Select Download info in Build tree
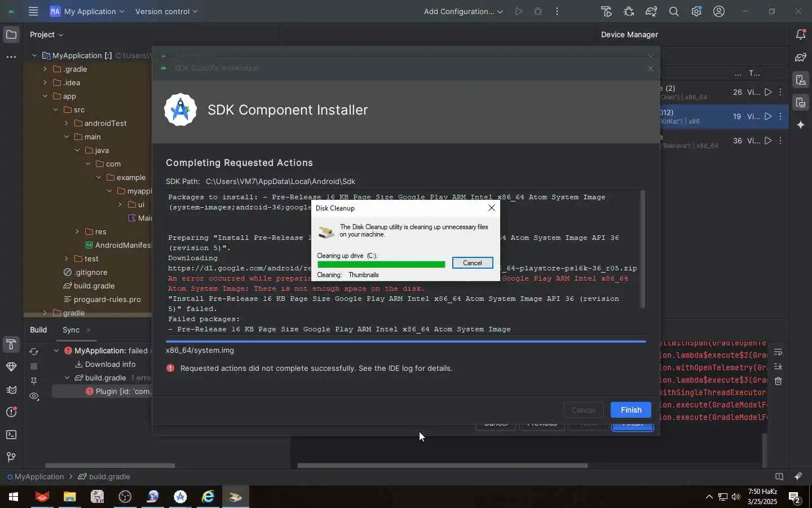 click(110, 364)
